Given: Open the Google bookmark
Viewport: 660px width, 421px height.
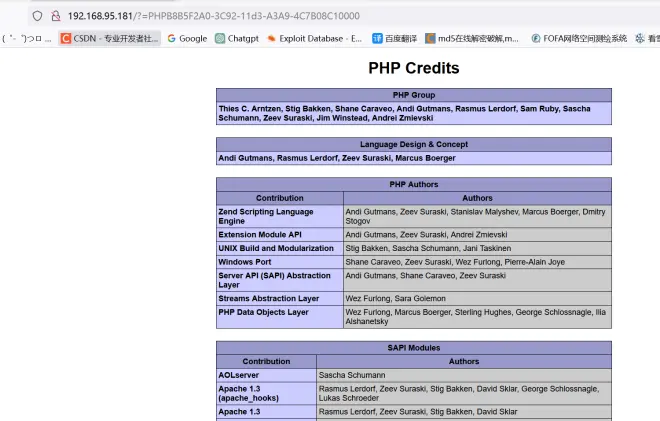Looking at the screenshot, I should click(187, 39).
